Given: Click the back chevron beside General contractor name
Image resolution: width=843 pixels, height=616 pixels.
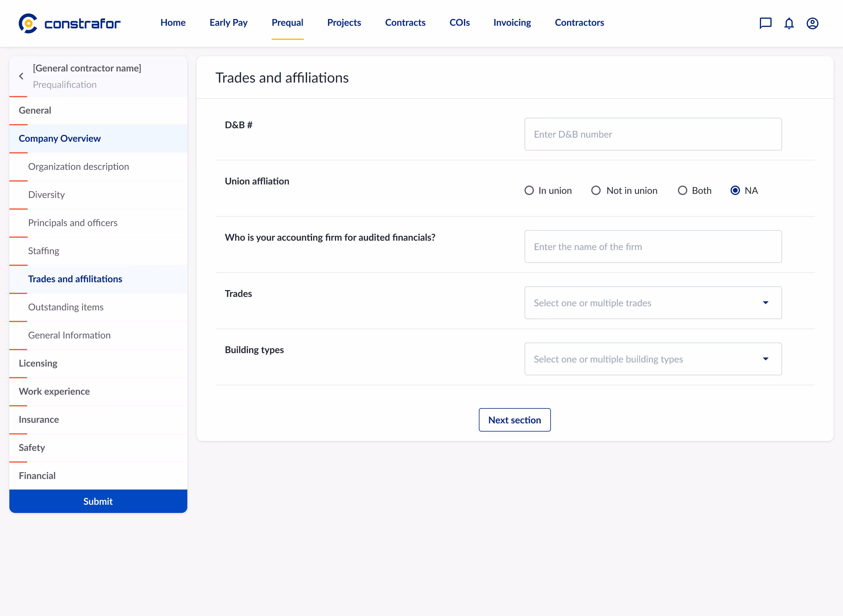Looking at the screenshot, I should 21,76.
